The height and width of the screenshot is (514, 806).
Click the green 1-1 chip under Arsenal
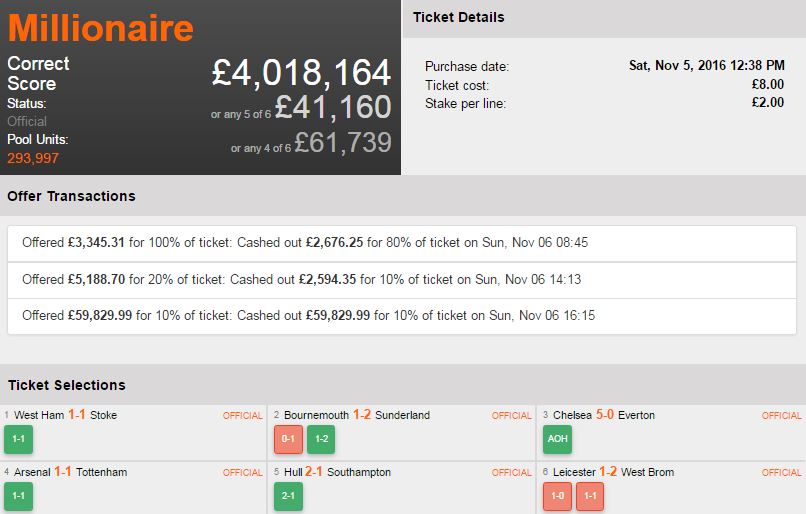coord(18,496)
